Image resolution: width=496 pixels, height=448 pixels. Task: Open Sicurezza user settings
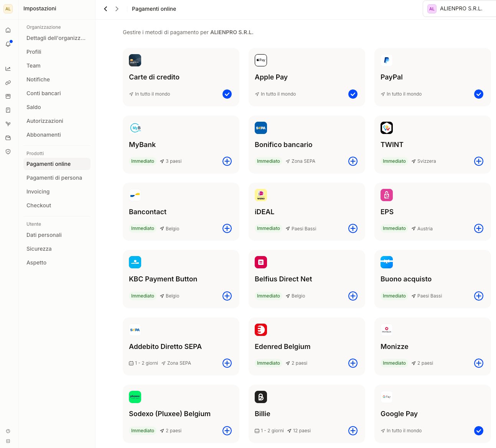[57, 249]
